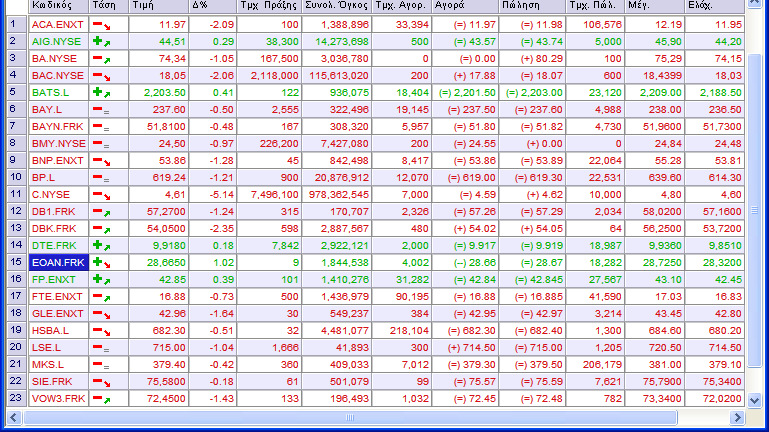The width and height of the screenshot is (769, 432).
Task: Click the 206,179 ask size cell
Action: click(x=595, y=365)
